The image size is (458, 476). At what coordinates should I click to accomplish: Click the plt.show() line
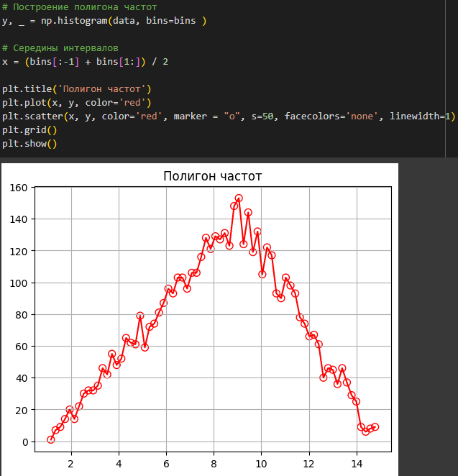pos(29,144)
